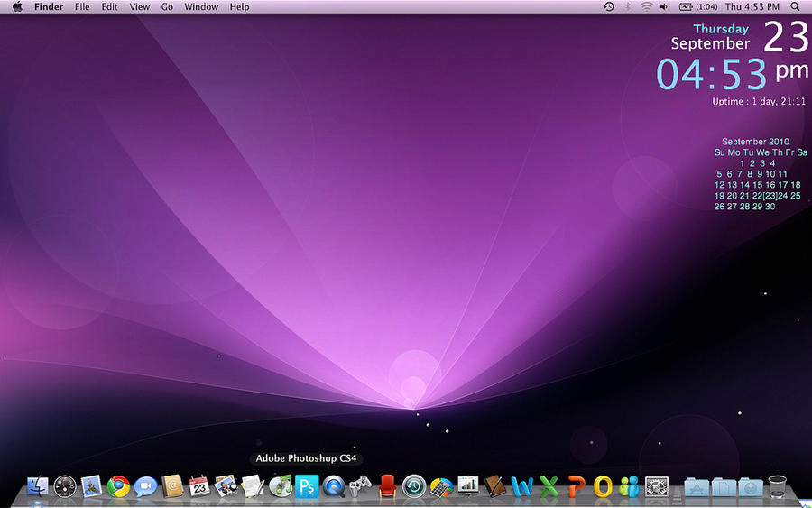Click Time Machine menu bar icon
812x508 pixels.
609,6
